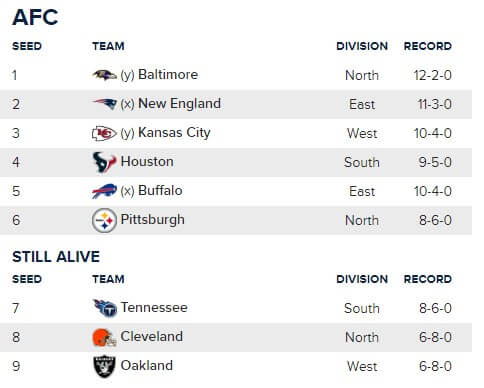Click the Oakland team name
This screenshot has height=388, width=484.
click(147, 365)
